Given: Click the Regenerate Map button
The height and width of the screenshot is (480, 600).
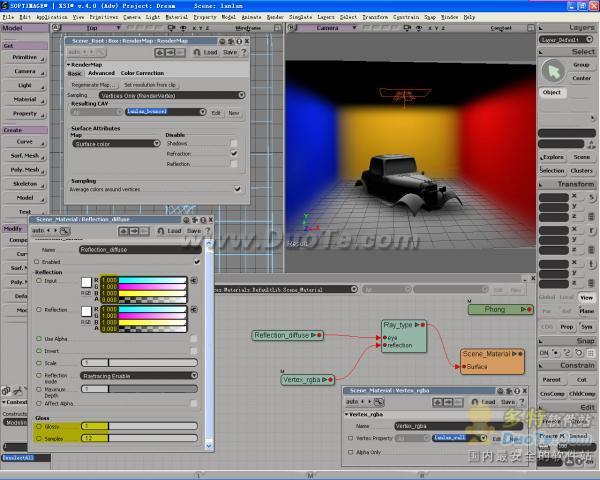Looking at the screenshot, I should pos(93,85).
